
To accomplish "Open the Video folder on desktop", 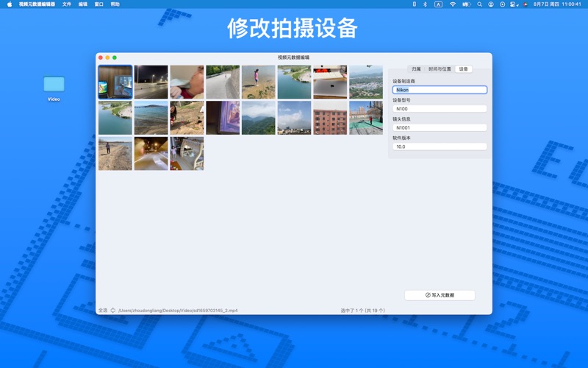I will (54, 85).
